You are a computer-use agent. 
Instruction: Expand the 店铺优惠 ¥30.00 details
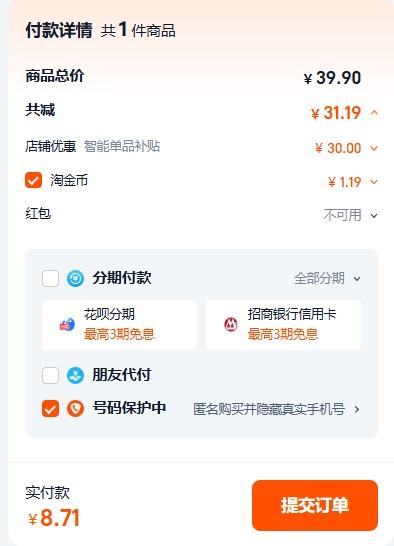[374, 148]
